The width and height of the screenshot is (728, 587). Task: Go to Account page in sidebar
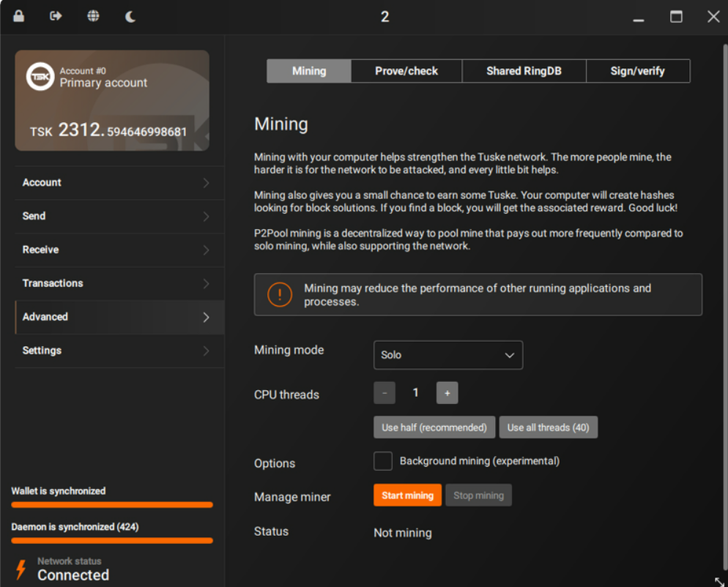(x=120, y=183)
